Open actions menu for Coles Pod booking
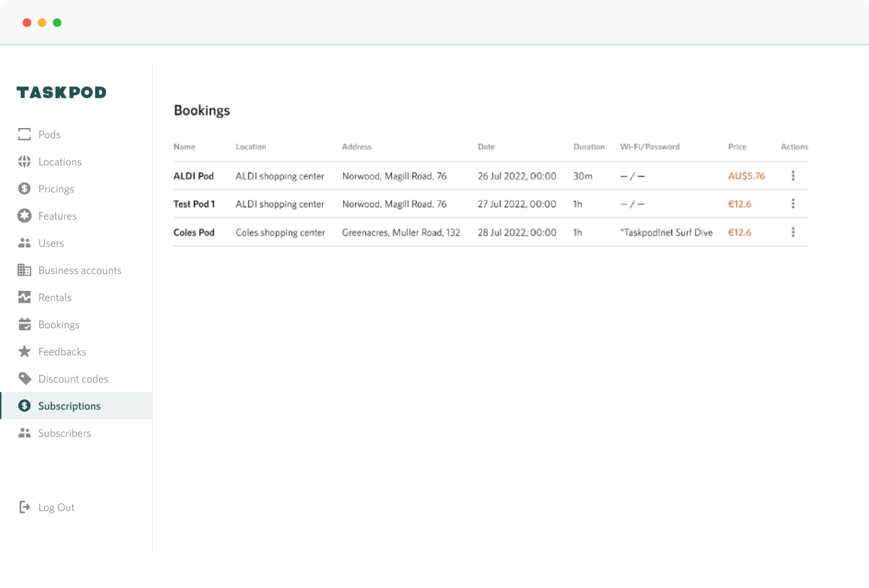 pyautogui.click(x=793, y=232)
